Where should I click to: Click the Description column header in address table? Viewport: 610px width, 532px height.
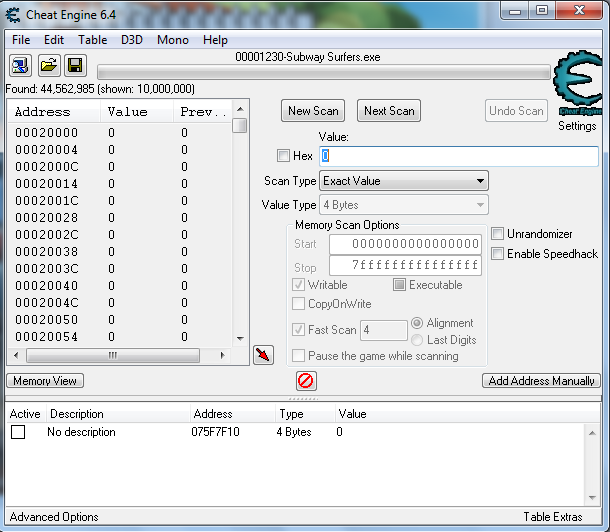118,414
